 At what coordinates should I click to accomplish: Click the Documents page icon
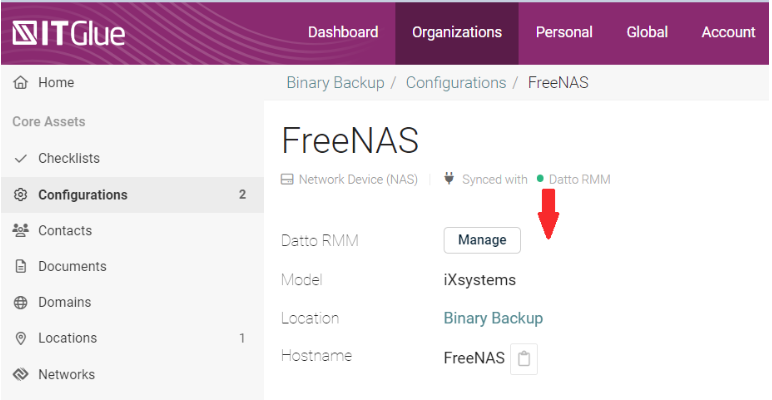point(20,267)
